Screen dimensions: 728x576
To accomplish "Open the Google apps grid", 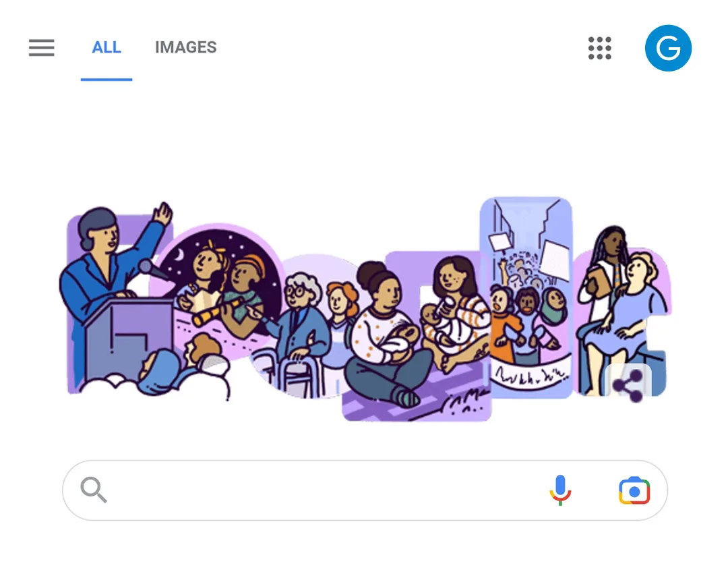I will coord(599,48).
